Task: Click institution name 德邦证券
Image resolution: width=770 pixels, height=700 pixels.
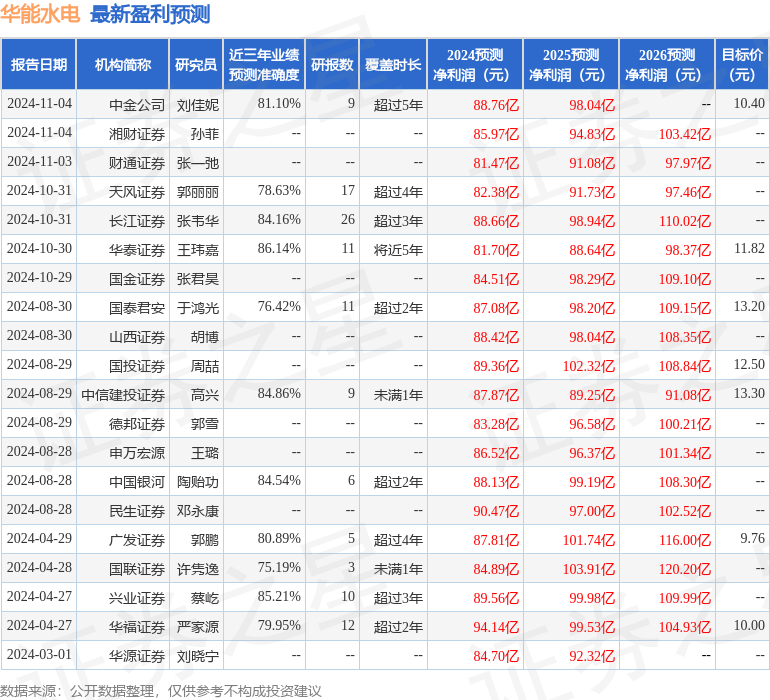Action: click(x=137, y=423)
